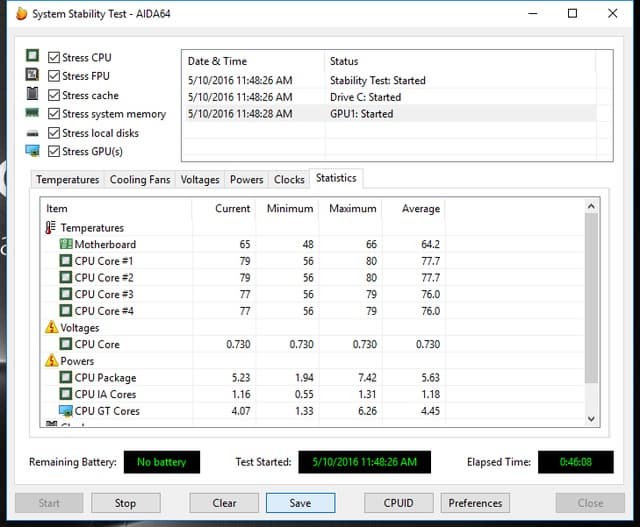Click the warning icon next to Voltages
Image resolution: width=640 pixels, height=527 pixels.
coord(51,327)
